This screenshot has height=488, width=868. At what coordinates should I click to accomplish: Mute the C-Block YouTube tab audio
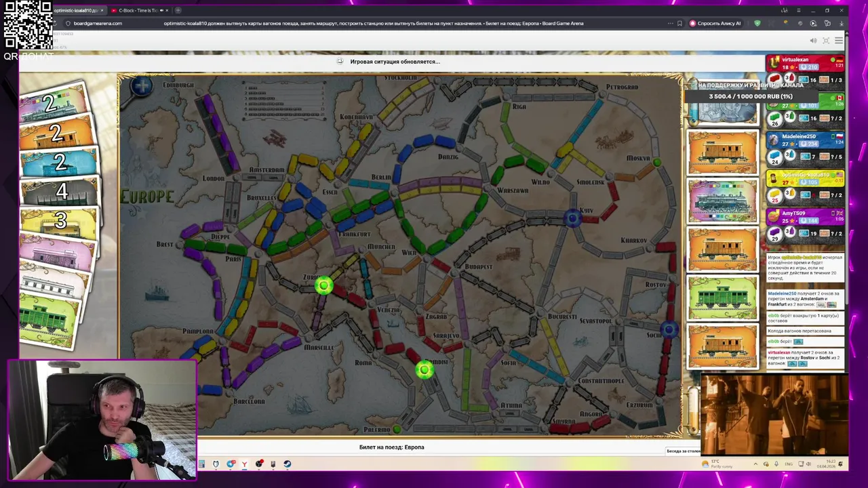click(161, 10)
